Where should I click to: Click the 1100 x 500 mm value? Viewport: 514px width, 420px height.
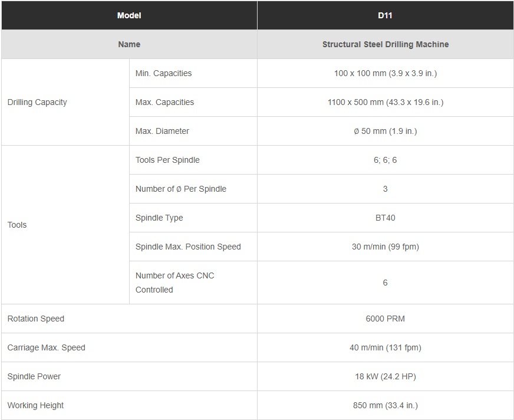[x=385, y=102]
